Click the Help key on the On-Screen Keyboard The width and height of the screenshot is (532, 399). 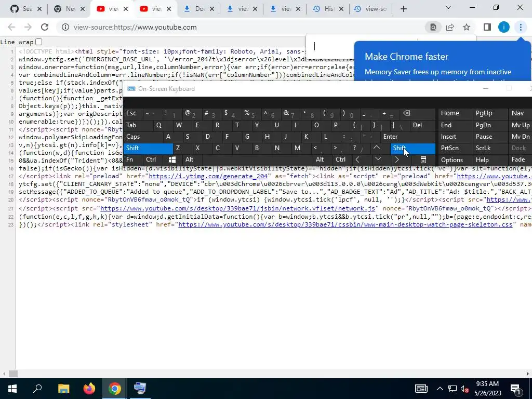click(x=489, y=160)
